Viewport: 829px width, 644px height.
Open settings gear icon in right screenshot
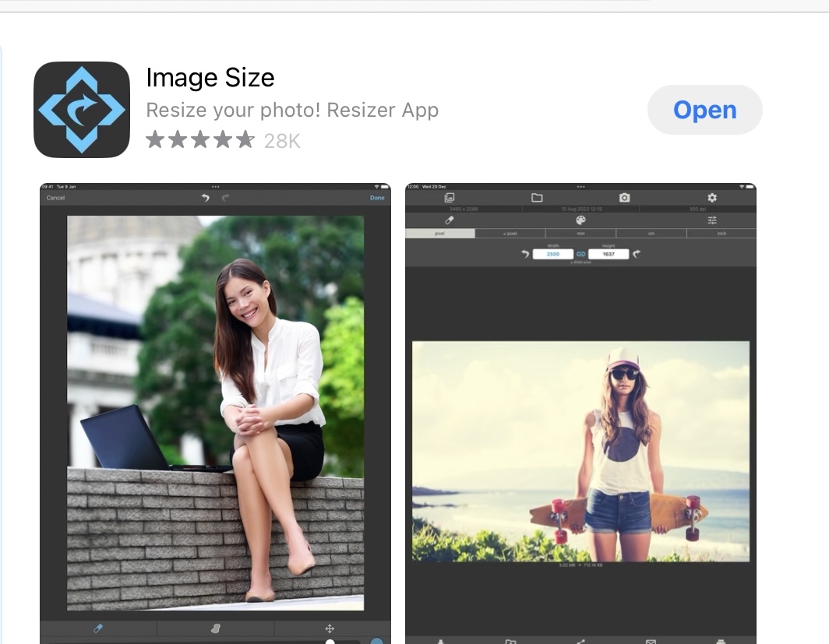(x=711, y=198)
